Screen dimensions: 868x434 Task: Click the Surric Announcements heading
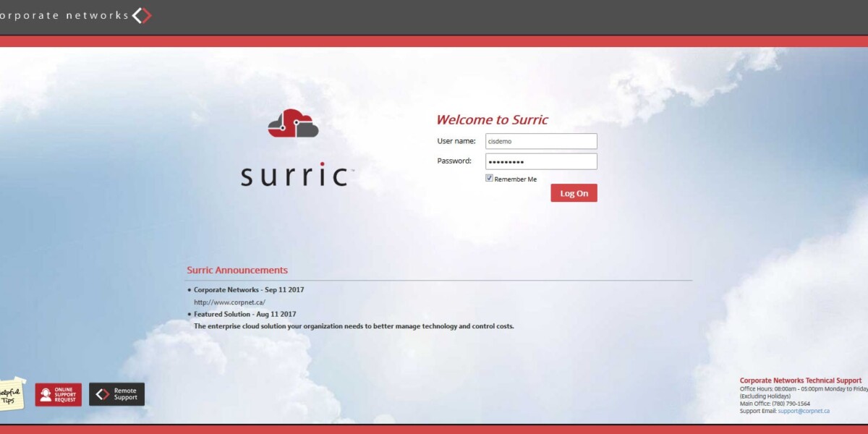click(237, 271)
